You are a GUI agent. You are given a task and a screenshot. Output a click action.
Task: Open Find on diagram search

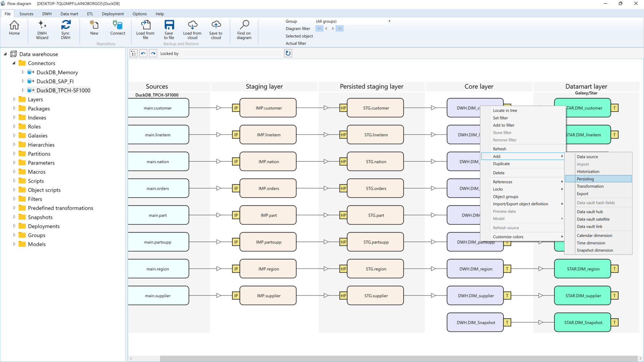tap(244, 30)
